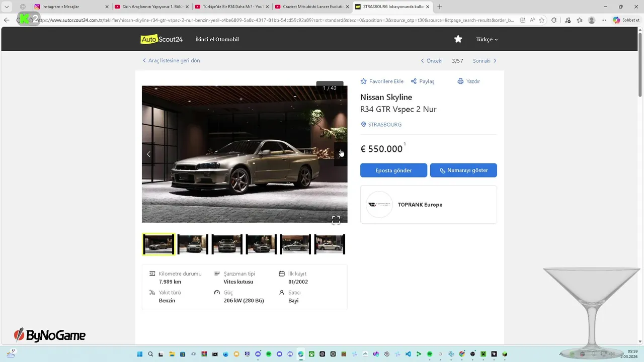
Task: Switch to Sizin Araçlarınızı Yapıyoruz tab
Action: coord(152,7)
